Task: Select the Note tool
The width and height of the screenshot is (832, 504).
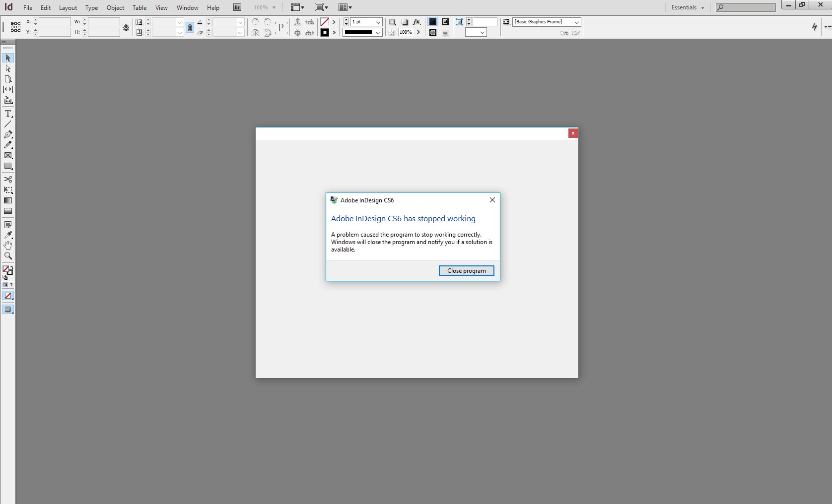Action: coord(8,225)
